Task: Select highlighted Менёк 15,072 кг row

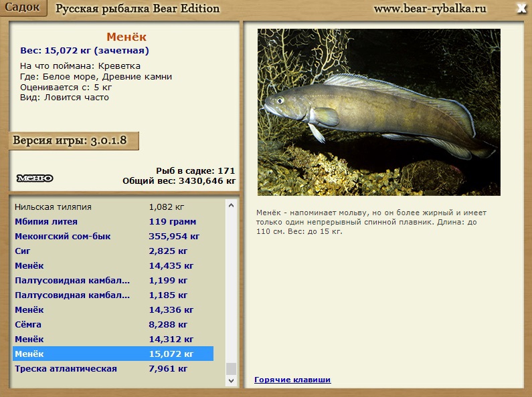Action: coord(113,354)
